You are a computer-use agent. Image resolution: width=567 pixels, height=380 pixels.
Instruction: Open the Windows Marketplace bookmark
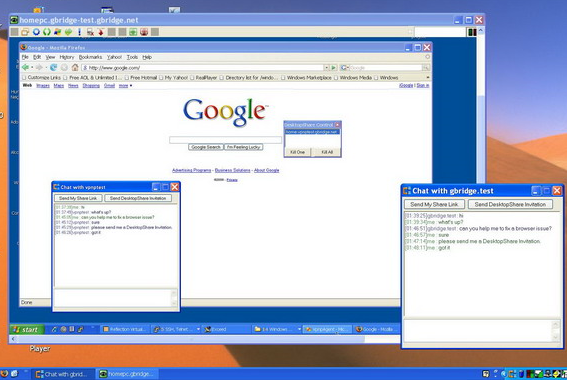point(306,77)
